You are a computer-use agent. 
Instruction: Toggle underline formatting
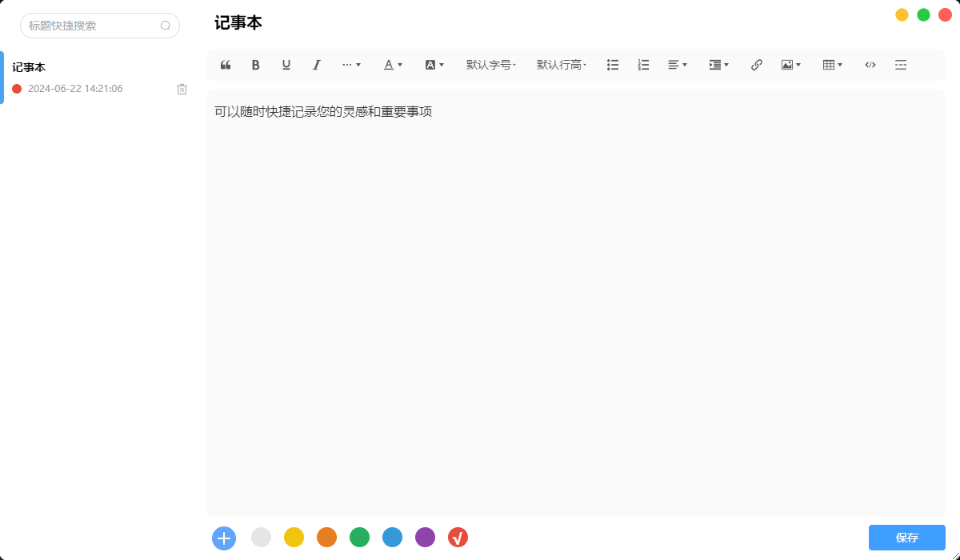(x=286, y=65)
